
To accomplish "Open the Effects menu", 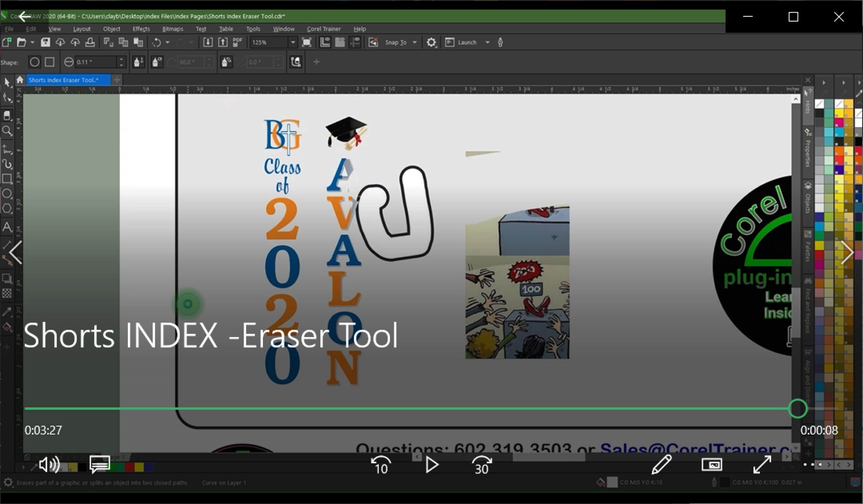I will click(x=141, y=29).
